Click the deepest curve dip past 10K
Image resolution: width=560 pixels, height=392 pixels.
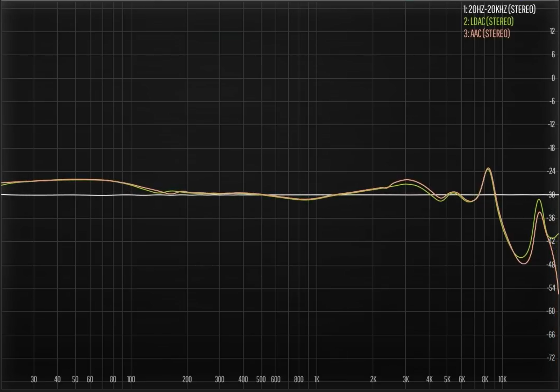524,263
